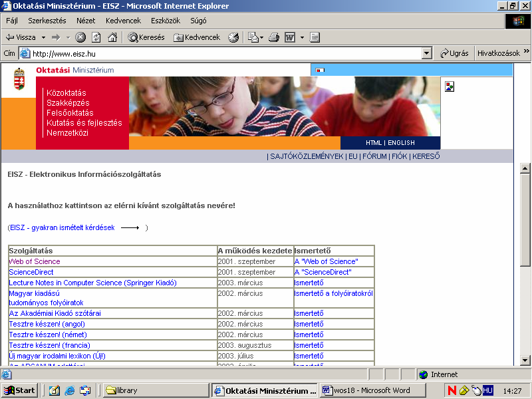
Task: Switch to library folder taskbar button
Action: (x=156, y=390)
